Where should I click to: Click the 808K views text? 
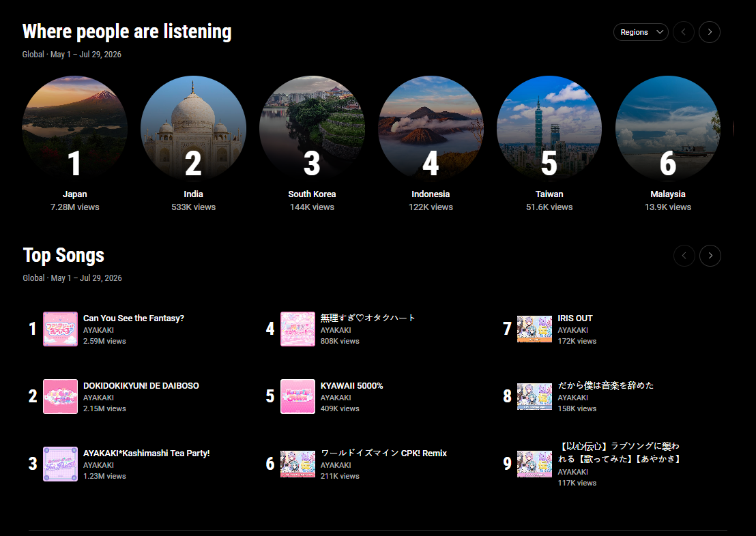click(x=340, y=341)
